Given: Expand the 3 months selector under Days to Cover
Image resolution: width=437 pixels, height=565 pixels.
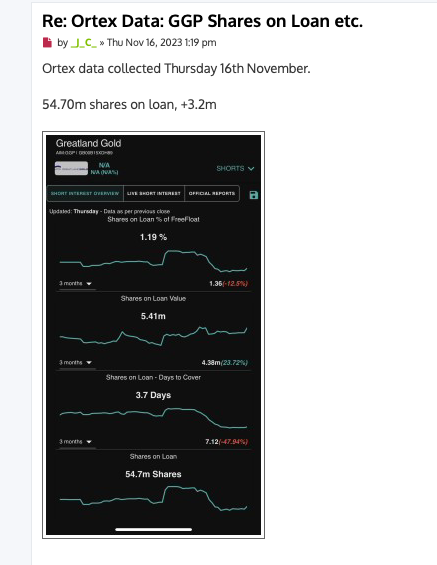Looking at the screenshot, I should point(76,442).
